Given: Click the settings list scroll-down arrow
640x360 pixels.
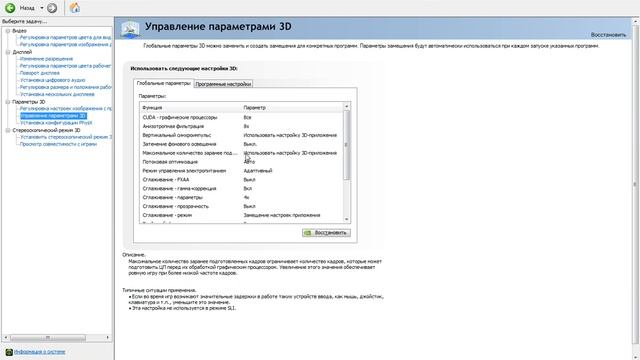Looking at the screenshot, I should [347, 219].
